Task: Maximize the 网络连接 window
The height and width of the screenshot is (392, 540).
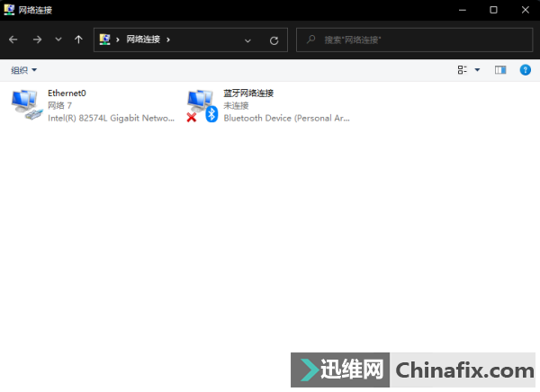Action: (493, 10)
